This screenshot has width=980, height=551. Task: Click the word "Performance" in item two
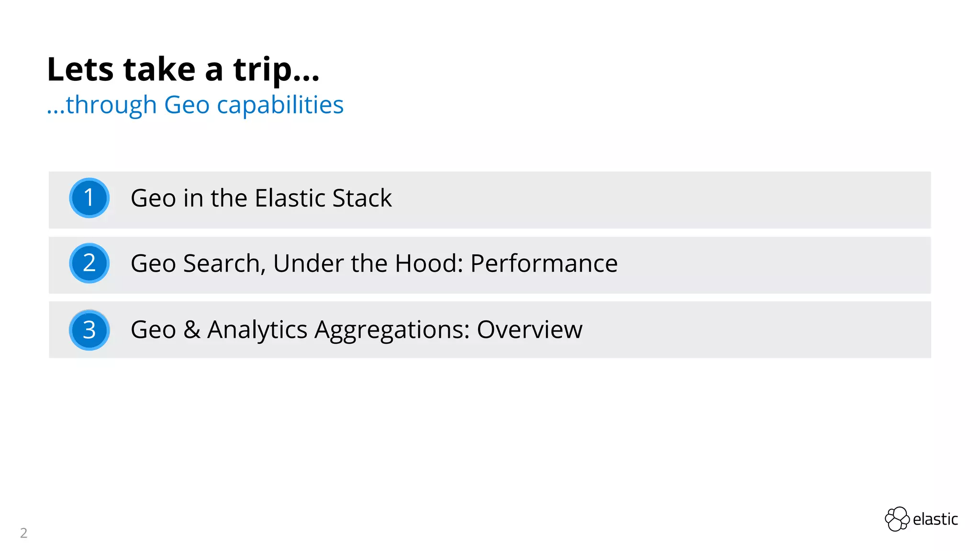[544, 264]
